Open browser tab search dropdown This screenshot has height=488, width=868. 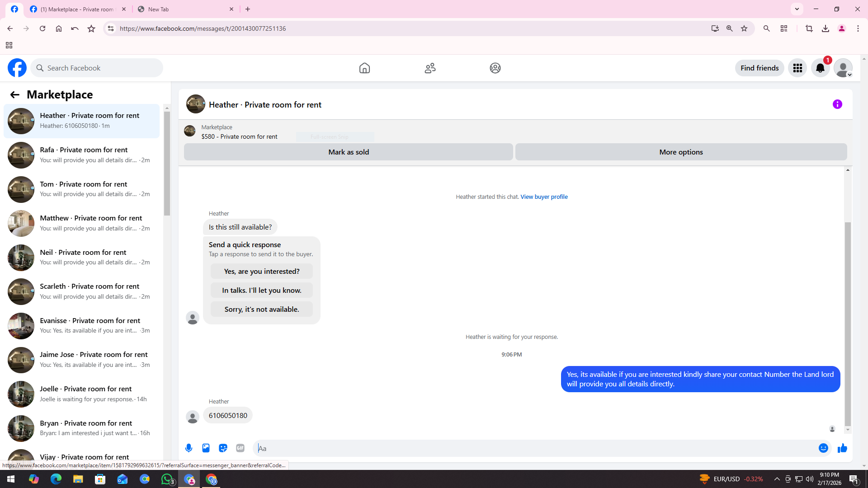(x=797, y=9)
